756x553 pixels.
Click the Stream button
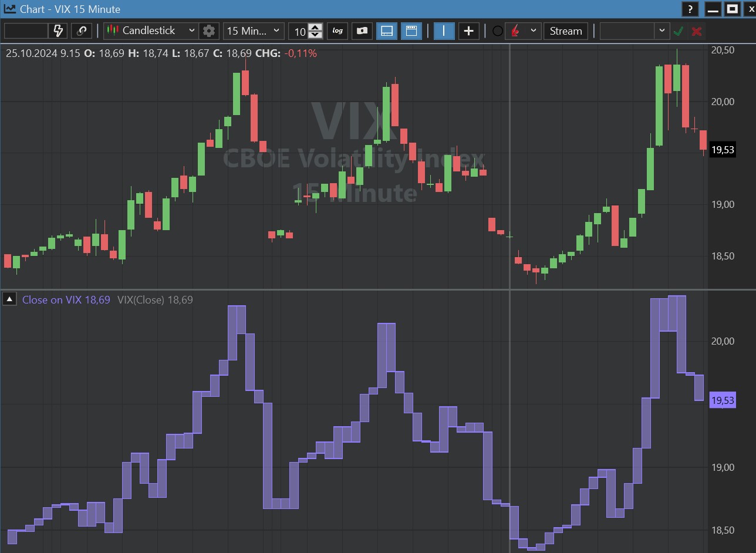point(566,31)
